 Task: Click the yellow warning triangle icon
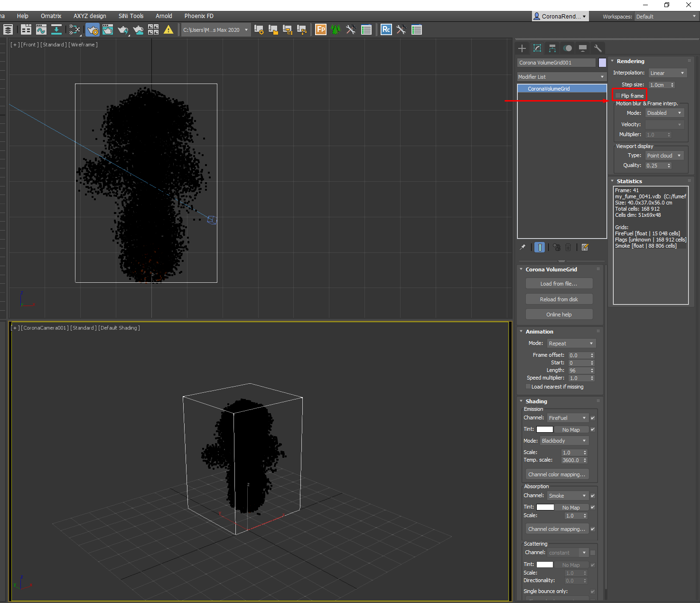168,30
